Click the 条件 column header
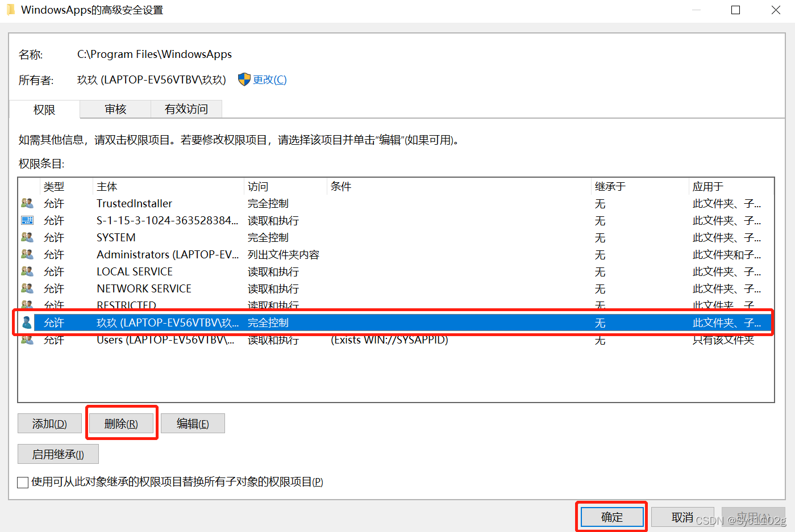Image resolution: width=795 pixels, height=532 pixels. tap(459, 186)
